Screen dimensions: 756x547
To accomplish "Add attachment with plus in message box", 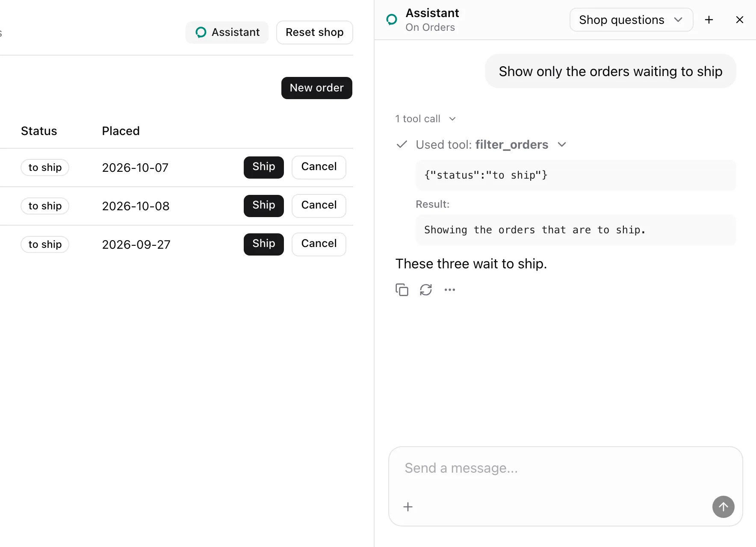I will pyautogui.click(x=408, y=507).
